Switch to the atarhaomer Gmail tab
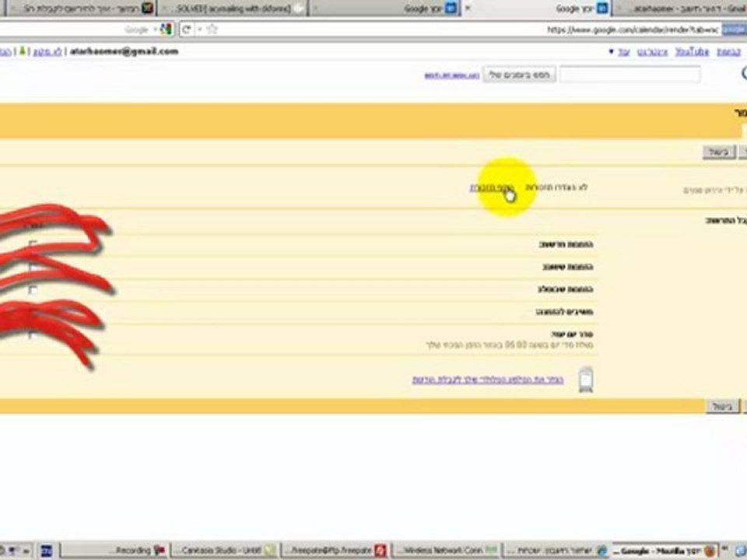 coord(680,8)
